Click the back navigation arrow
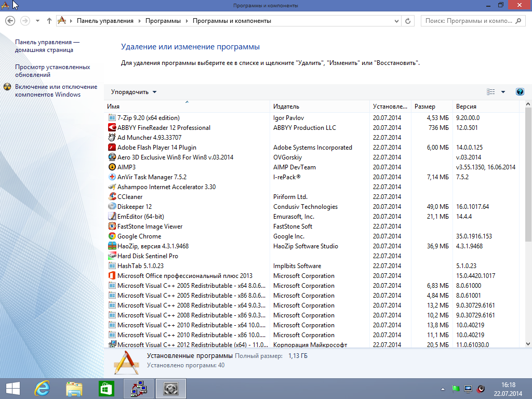The width and height of the screenshot is (532, 399). point(10,21)
